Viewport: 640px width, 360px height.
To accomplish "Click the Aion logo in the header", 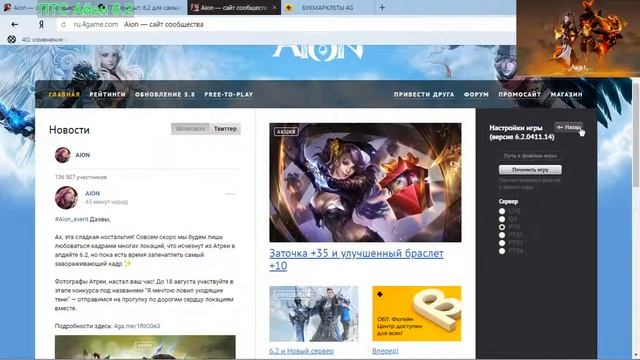I will pos(318,52).
